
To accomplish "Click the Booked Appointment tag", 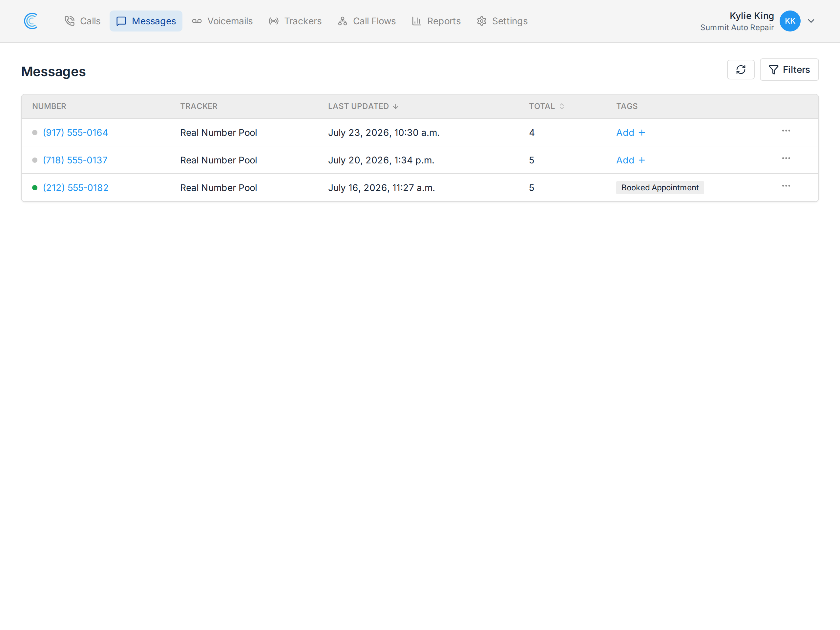I will click(x=660, y=188).
